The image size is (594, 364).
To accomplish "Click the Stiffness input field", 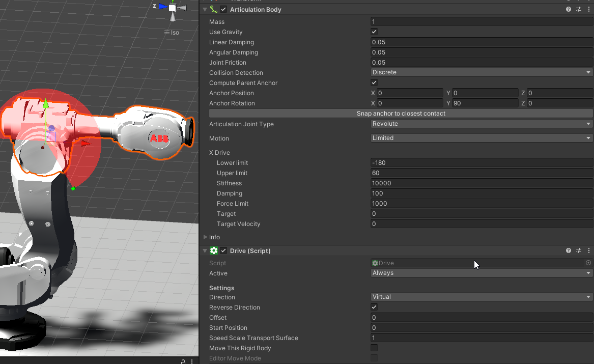I will coord(482,183).
